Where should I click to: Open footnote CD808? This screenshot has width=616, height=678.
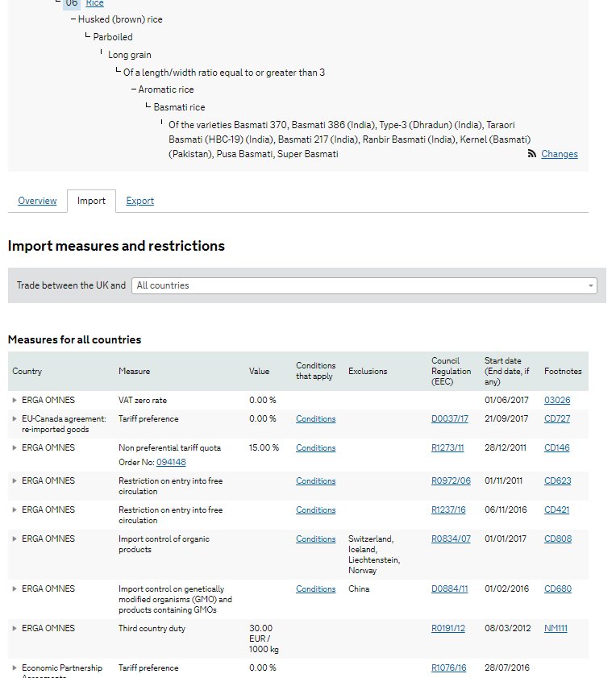[x=558, y=539]
